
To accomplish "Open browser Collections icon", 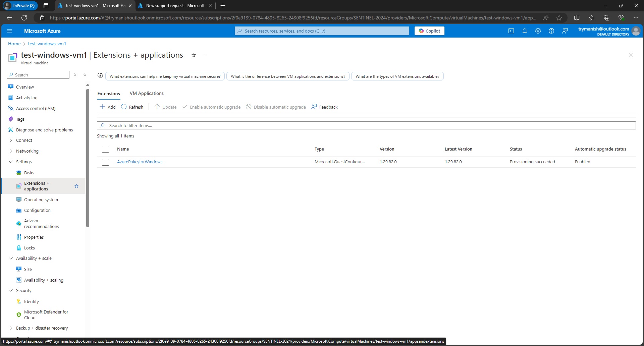I will click(606, 18).
